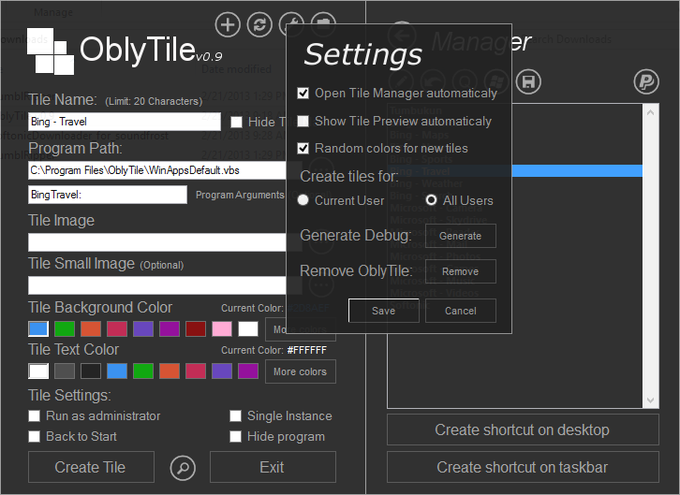This screenshot has height=495, width=680.
Task: Select purple tile text color swatch
Action: 222,371
